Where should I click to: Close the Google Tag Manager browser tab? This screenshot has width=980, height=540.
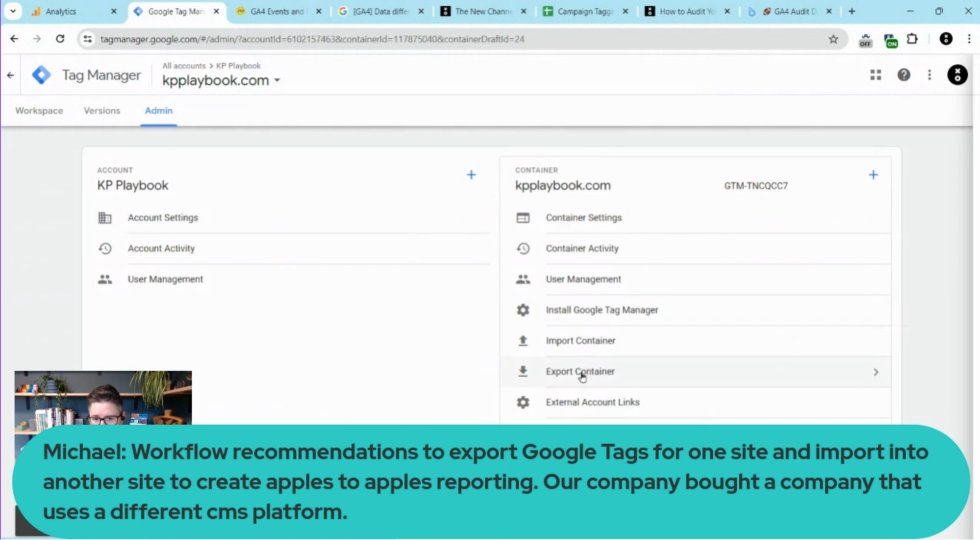tap(216, 11)
